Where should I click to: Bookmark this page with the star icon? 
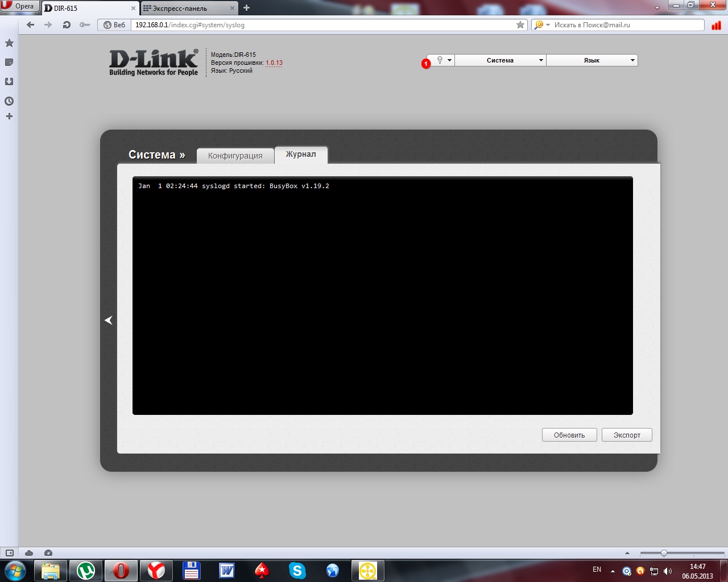pos(520,25)
